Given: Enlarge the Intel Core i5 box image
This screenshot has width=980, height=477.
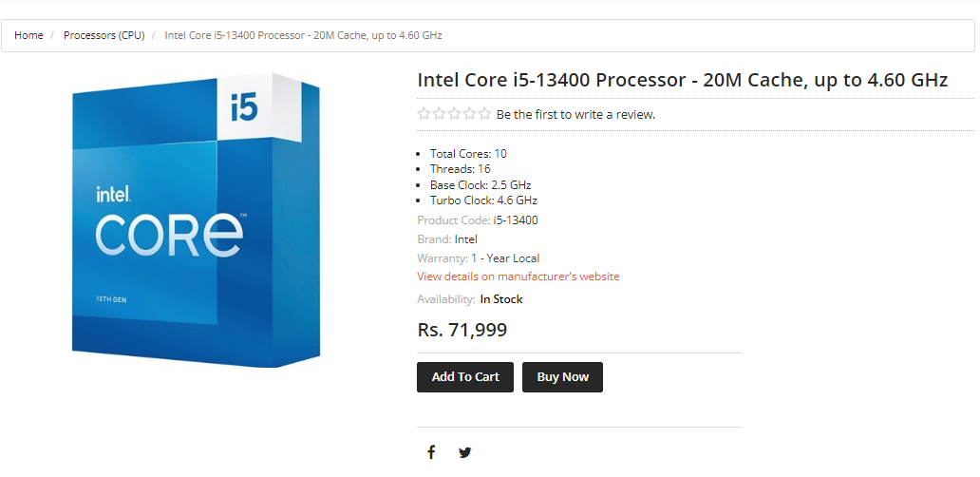Looking at the screenshot, I should pyautogui.click(x=198, y=219).
